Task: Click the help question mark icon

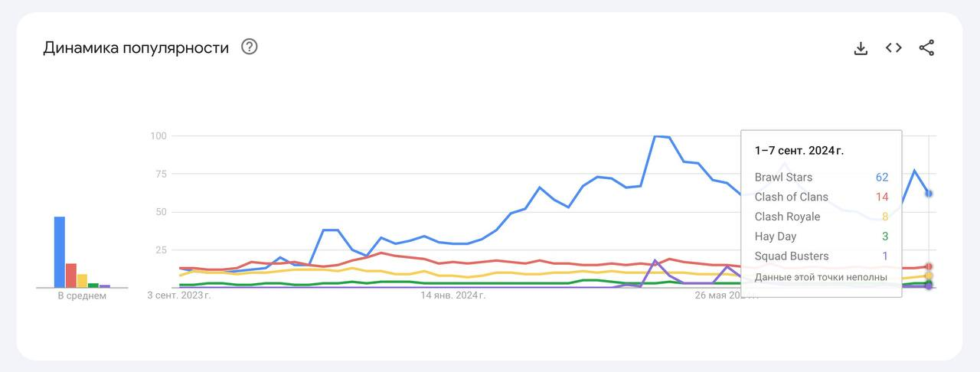Action: tap(249, 47)
